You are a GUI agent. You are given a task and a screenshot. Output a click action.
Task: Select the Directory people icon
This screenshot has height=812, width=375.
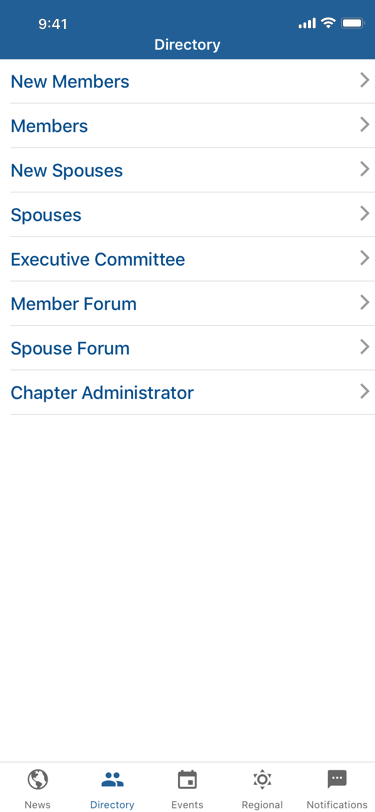click(x=112, y=779)
